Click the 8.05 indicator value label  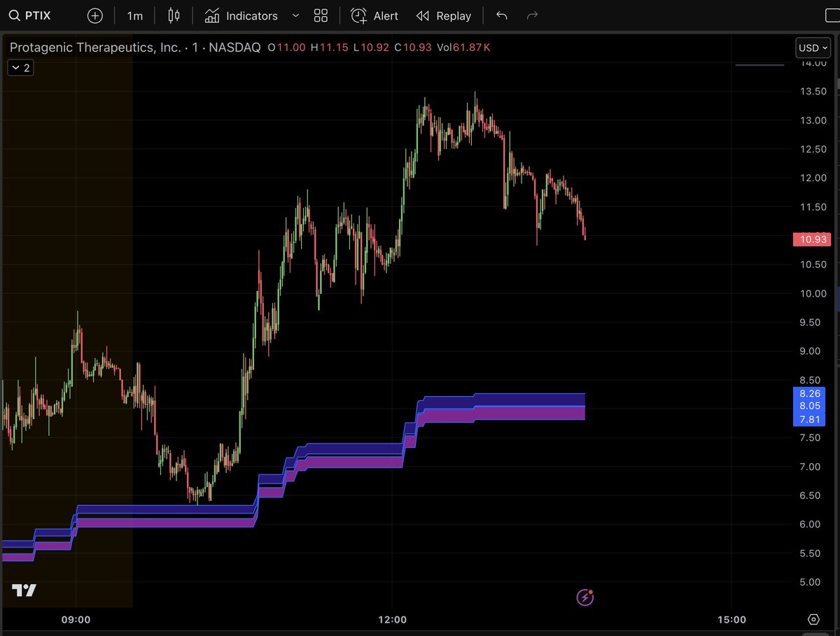coord(809,406)
